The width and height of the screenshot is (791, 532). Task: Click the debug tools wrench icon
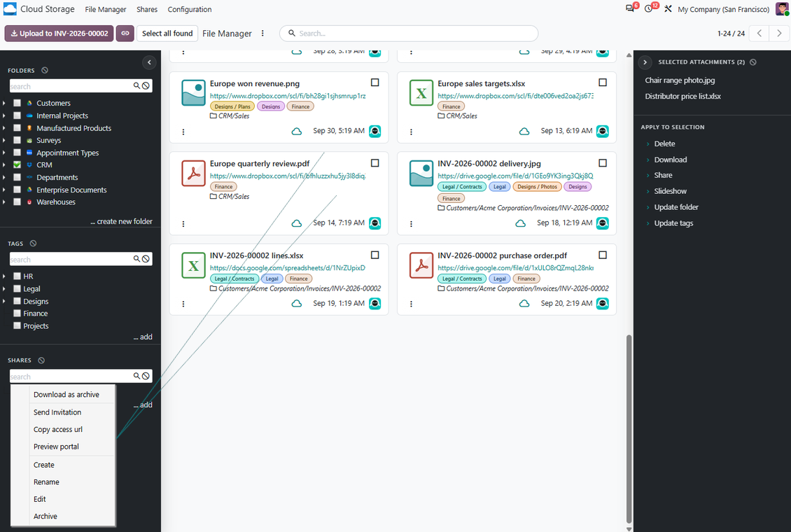[x=668, y=9]
